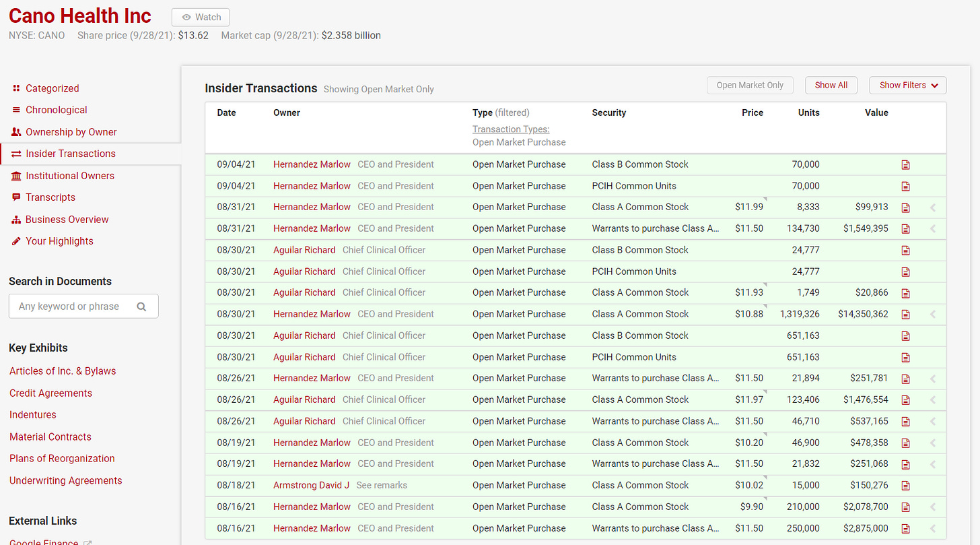Click the search magnifier icon in Search in Documents
980x545 pixels.
pyautogui.click(x=141, y=307)
